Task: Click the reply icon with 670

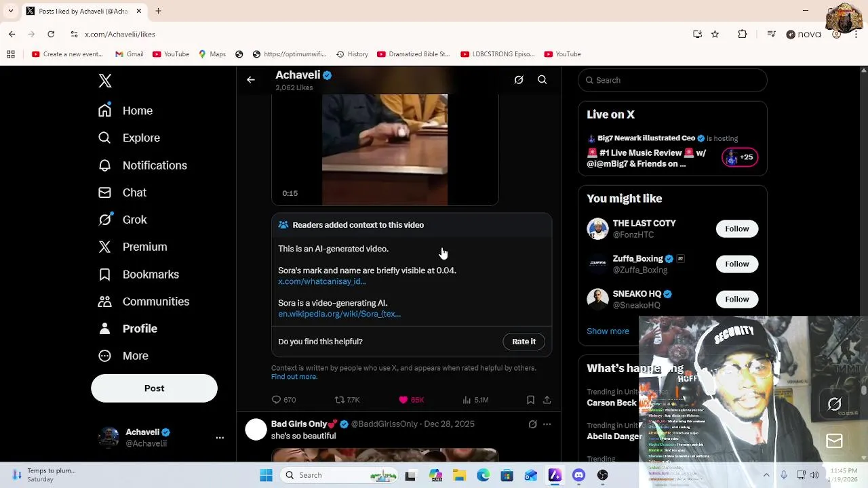Action: pyautogui.click(x=283, y=400)
